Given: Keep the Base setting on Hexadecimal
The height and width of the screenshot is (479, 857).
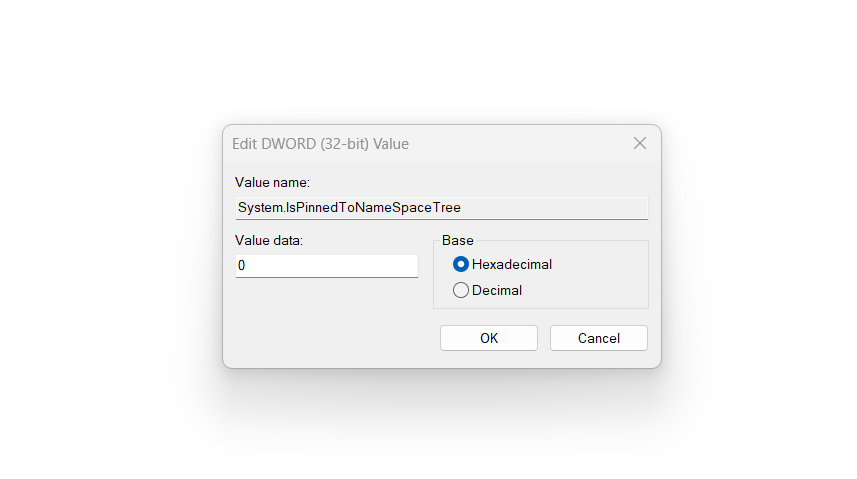Looking at the screenshot, I should point(461,265).
